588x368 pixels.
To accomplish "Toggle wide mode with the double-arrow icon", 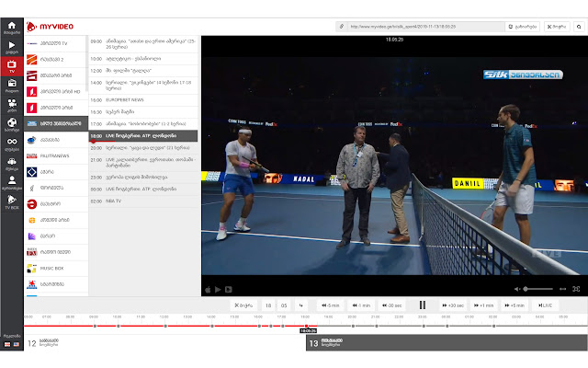I will point(562,289).
